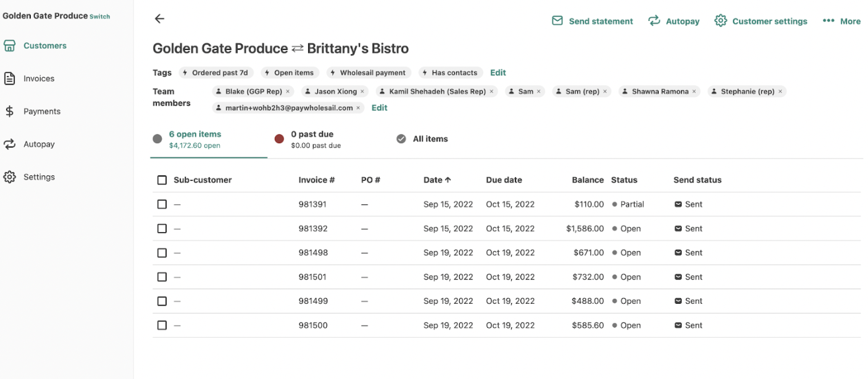The image size is (868, 379).
Task: Switch to the All items tab
Action: pos(422,139)
